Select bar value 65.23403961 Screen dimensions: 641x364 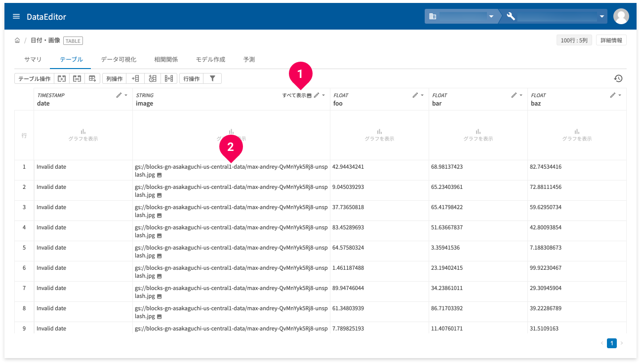coord(447,187)
